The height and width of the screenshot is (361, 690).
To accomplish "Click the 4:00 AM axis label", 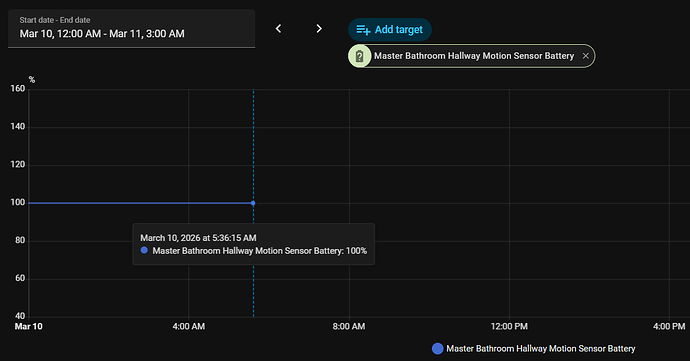I will (x=188, y=327).
